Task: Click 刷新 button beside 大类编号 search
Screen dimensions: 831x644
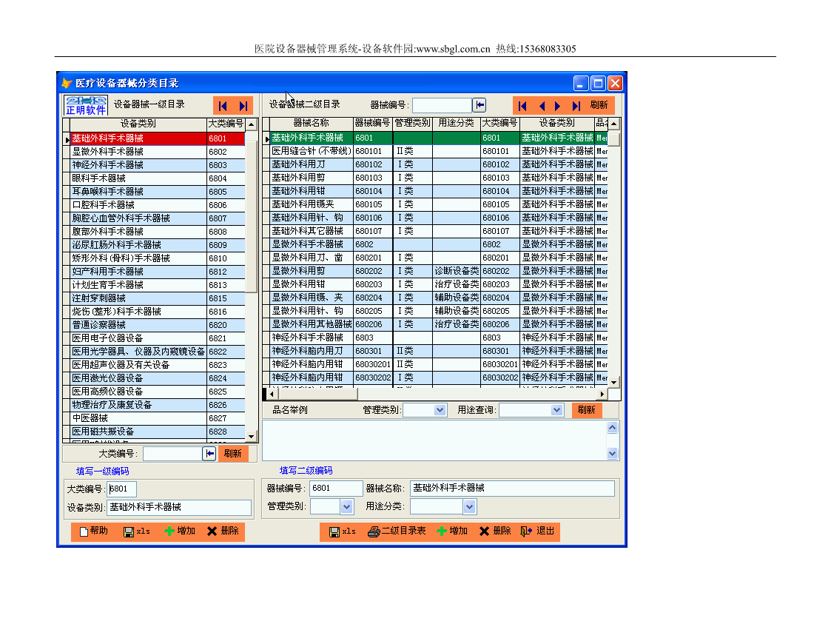Action: coord(232,453)
